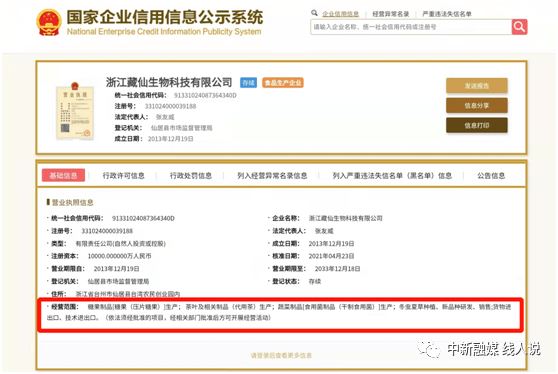558x374 pixels.
Task: Click the 浙江藏仙生物科技有限公司 company title
Action: pyautogui.click(x=169, y=82)
